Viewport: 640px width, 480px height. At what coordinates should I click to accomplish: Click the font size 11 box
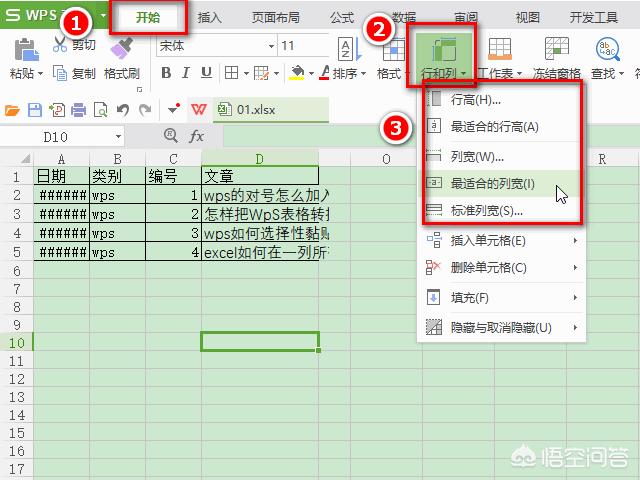[x=304, y=46]
